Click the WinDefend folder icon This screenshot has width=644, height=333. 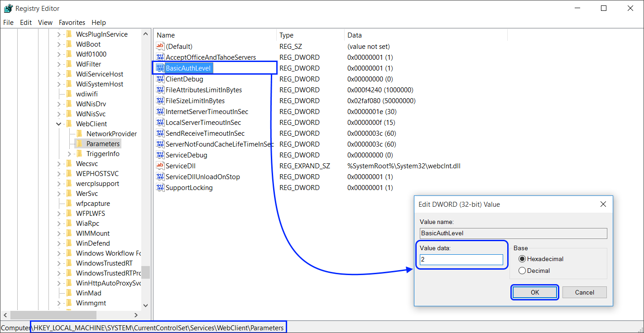click(69, 243)
